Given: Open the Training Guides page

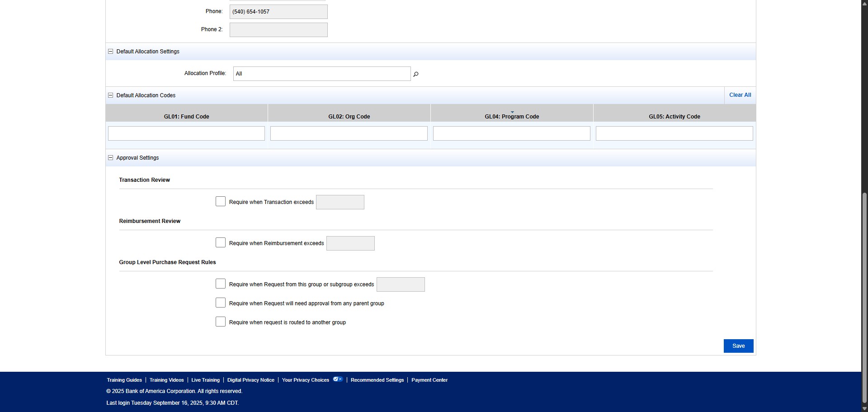Looking at the screenshot, I should 124,380.
